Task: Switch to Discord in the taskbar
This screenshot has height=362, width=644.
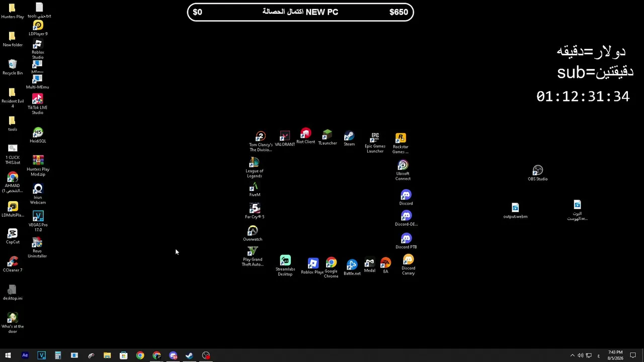Action: click(x=173, y=355)
